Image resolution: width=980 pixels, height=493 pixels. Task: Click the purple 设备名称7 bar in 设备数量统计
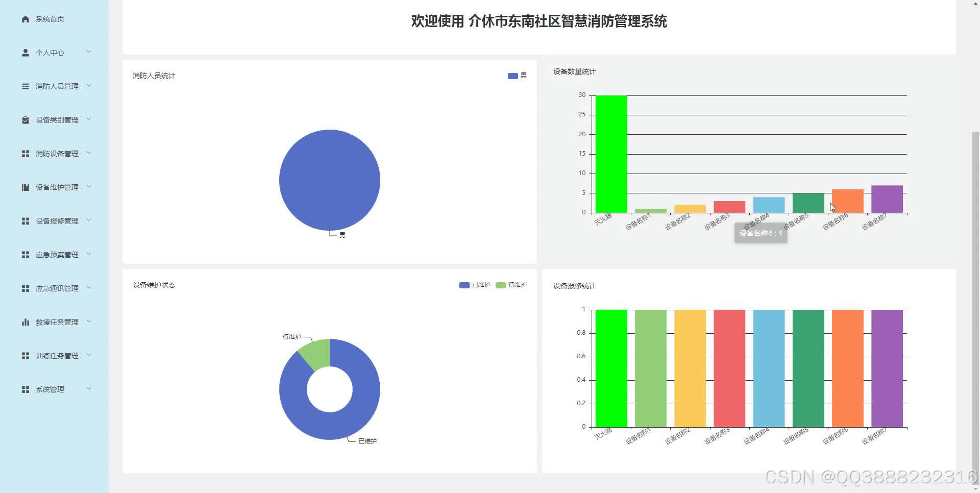(887, 199)
